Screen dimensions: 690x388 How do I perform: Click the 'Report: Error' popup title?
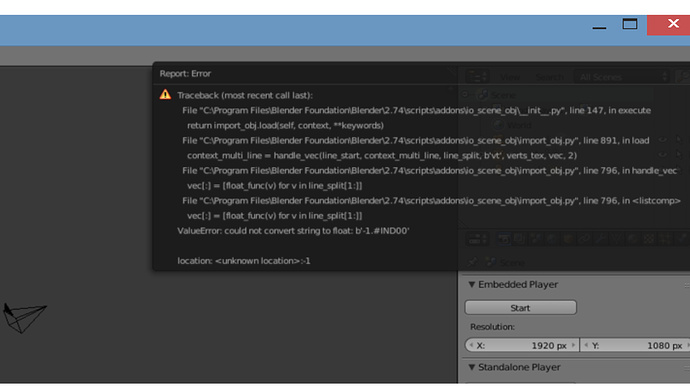(x=185, y=73)
